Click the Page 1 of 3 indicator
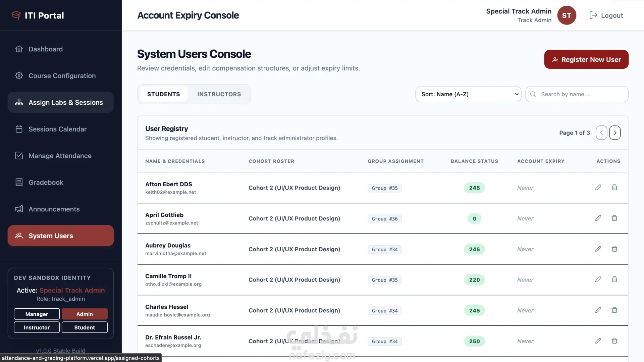Screen dimensions: 644x362 click(574, 133)
